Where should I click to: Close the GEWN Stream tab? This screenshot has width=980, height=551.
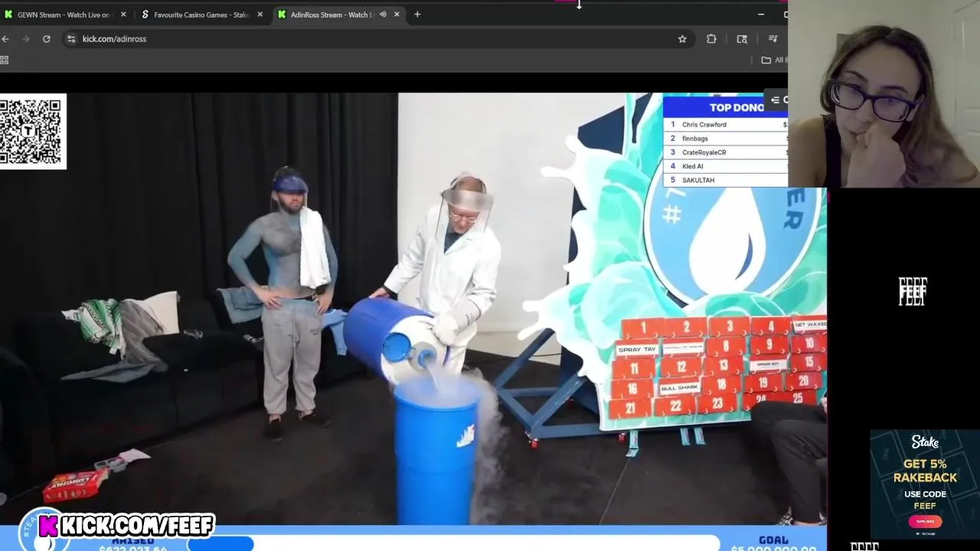(123, 15)
